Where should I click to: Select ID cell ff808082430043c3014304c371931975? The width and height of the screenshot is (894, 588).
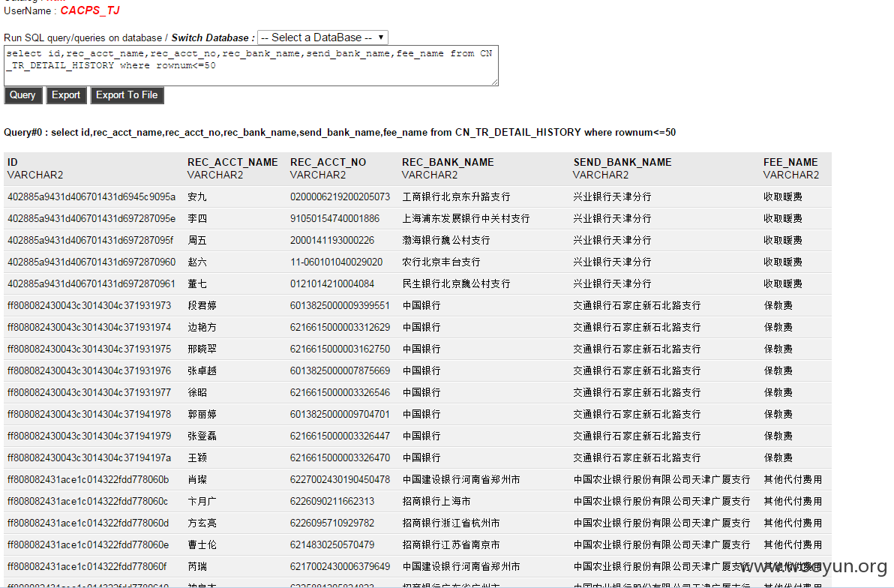pyautogui.click(x=89, y=349)
